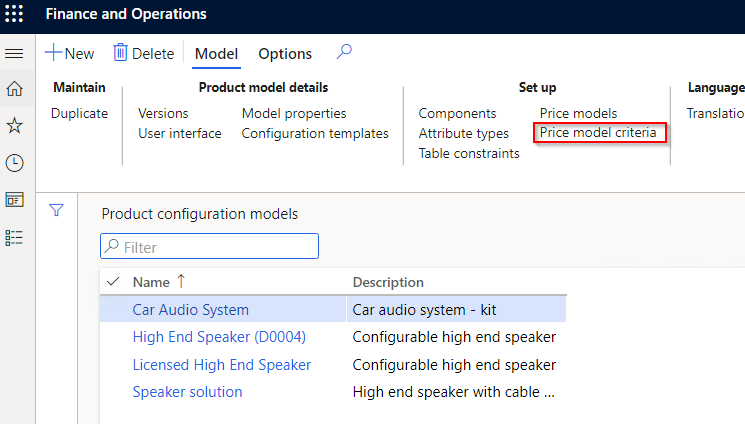Select the Model tab

pyautogui.click(x=216, y=54)
